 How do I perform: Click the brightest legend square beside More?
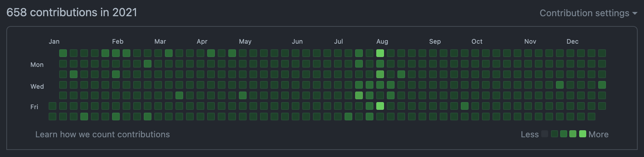click(583, 134)
